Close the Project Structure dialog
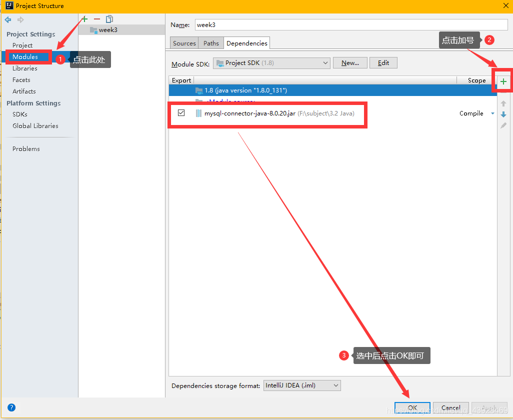The width and height of the screenshot is (513, 420). pyautogui.click(x=506, y=5)
